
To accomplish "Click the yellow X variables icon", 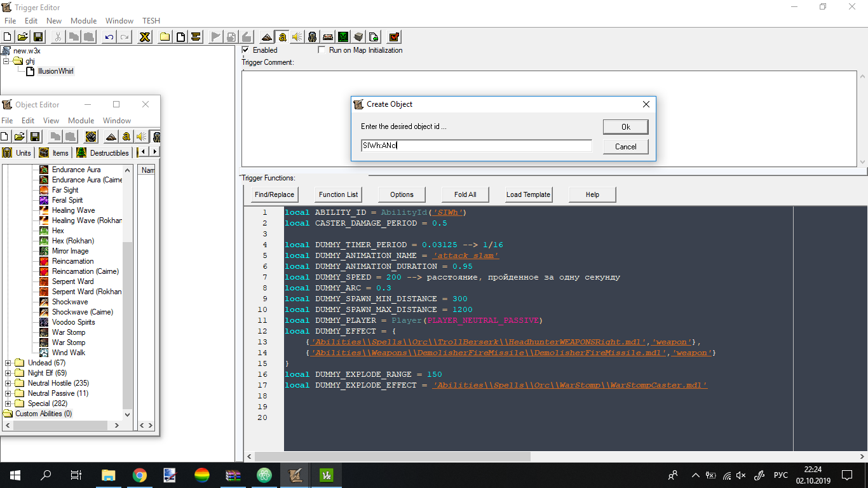I will pyautogui.click(x=145, y=37).
